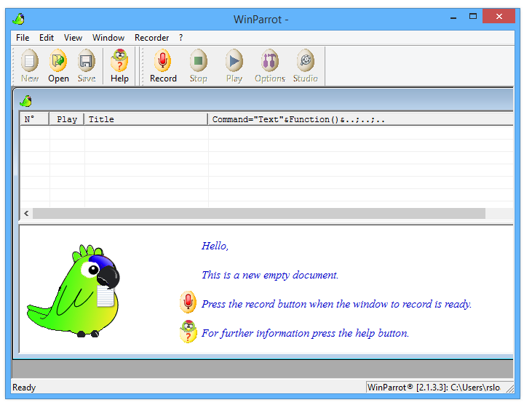Click the Stop toolbar icon
Viewport: 532px width, 405px height.
tap(198, 61)
